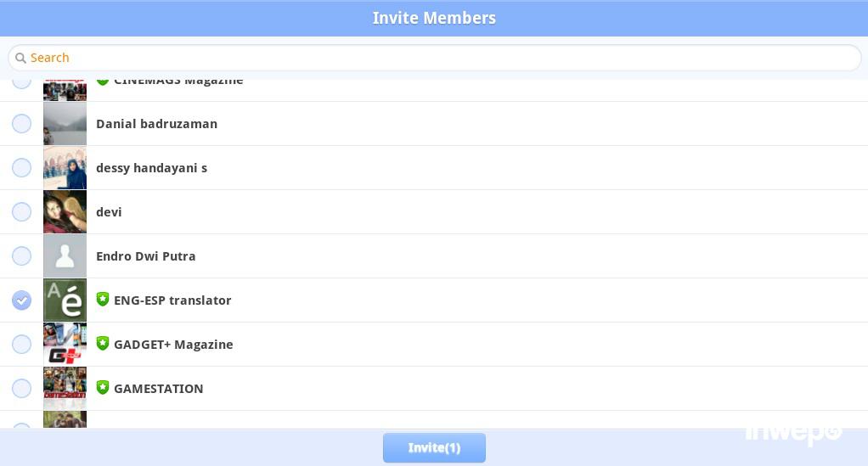This screenshot has width=868, height=466.
Task: Check the GADGET+ Magazine circle
Action: coord(21,345)
